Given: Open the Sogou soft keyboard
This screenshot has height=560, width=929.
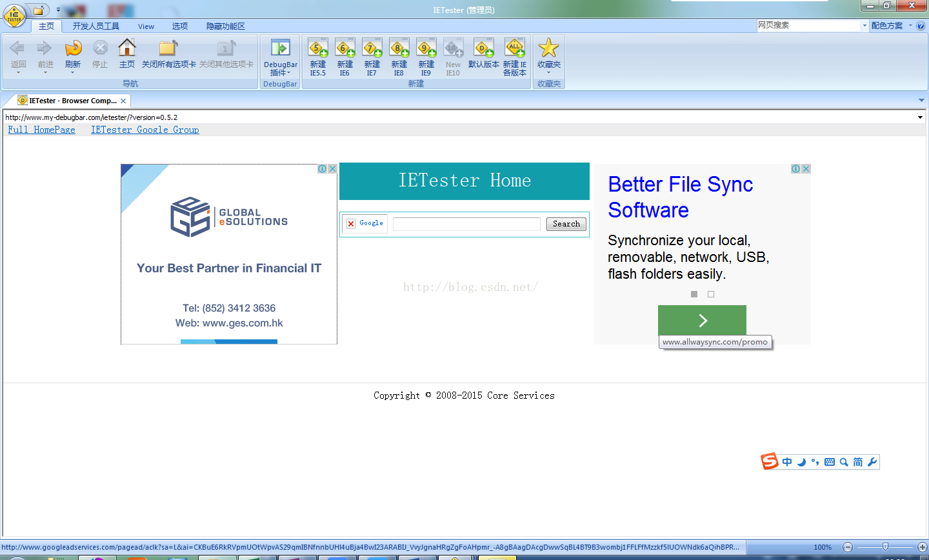Looking at the screenshot, I should 830,462.
